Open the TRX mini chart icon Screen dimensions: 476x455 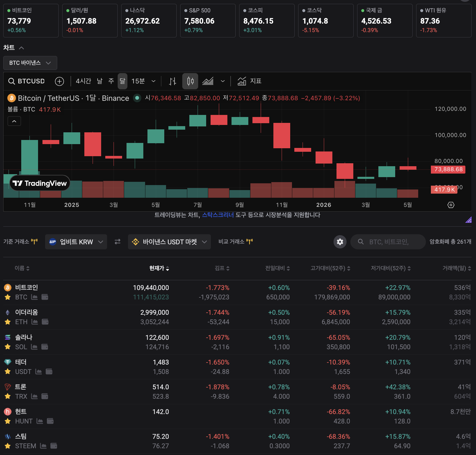pyautogui.click(x=34, y=396)
